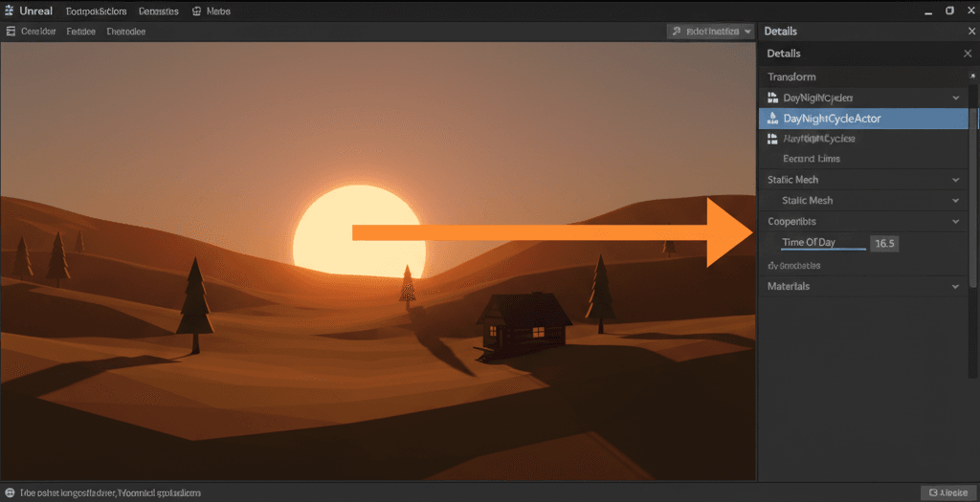Click the component icon in first DayNightCycle row
980x502 pixels.
(x=773, y=98)
